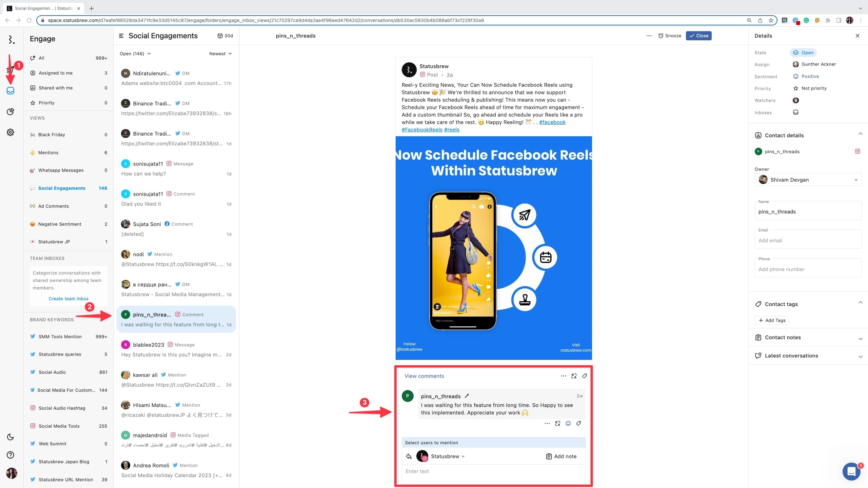Click the Inboxes icon in Details
Screen dimensions: 868x488
(x=796, y=113)
